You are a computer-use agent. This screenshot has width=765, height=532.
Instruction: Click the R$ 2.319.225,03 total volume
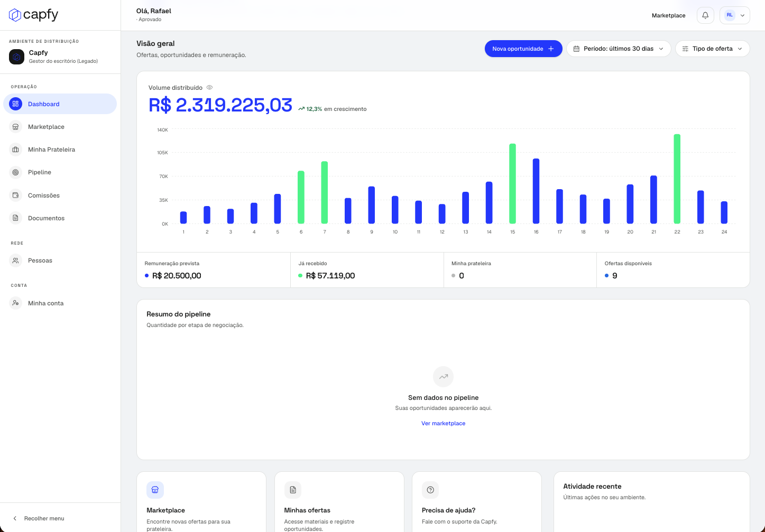[x=220, y=105]
